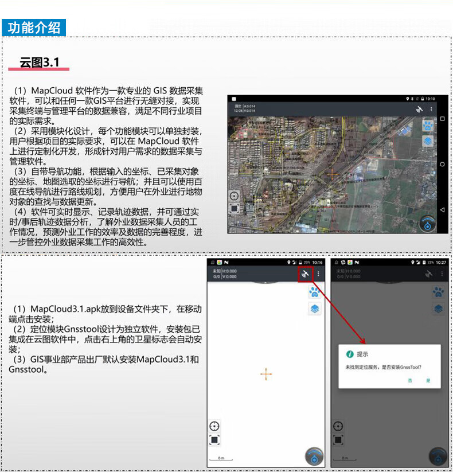Tap the round blue collect button on the tablet map
The image size is (453, 476).
(x=428, y=225)
